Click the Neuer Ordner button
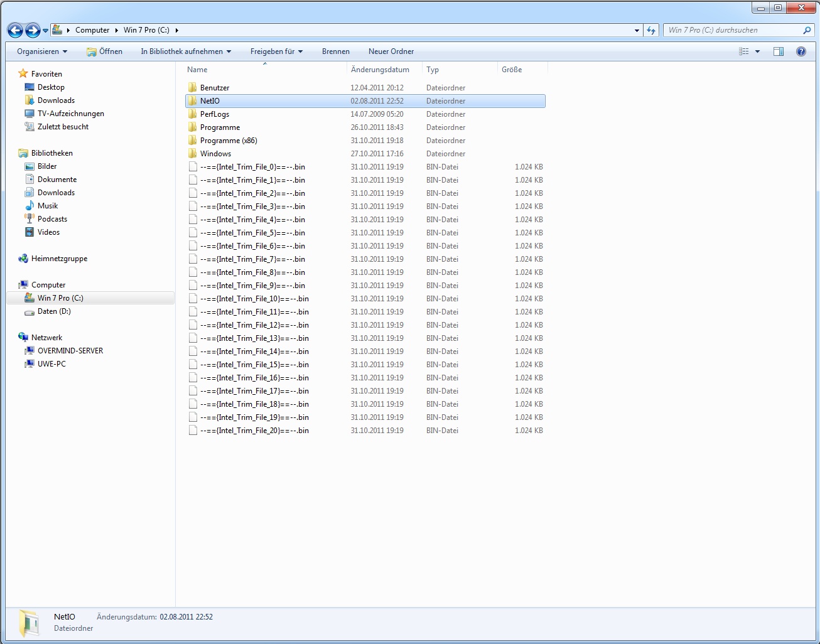This screenshot has height=644, width=820. tap(391, 51)
